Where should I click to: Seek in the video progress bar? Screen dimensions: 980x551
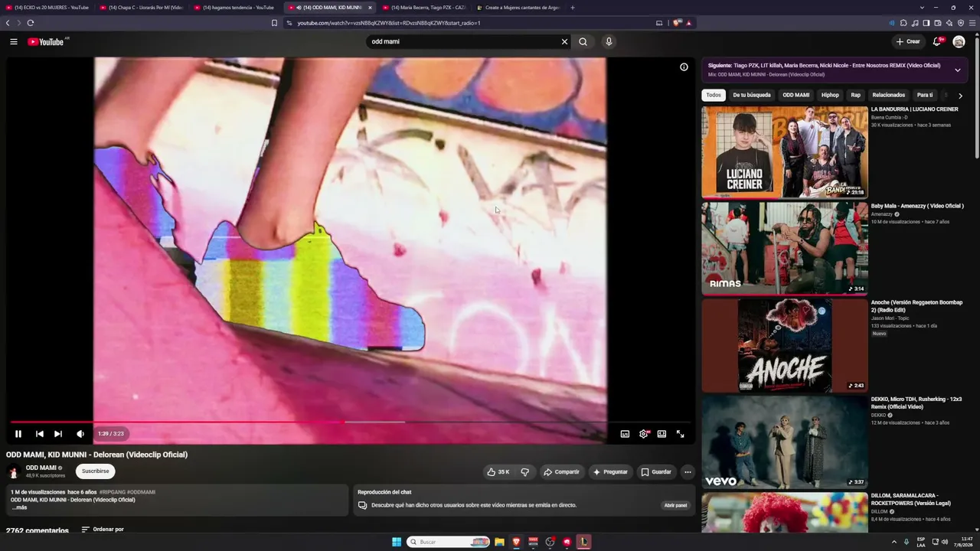(x=349, y=422)
